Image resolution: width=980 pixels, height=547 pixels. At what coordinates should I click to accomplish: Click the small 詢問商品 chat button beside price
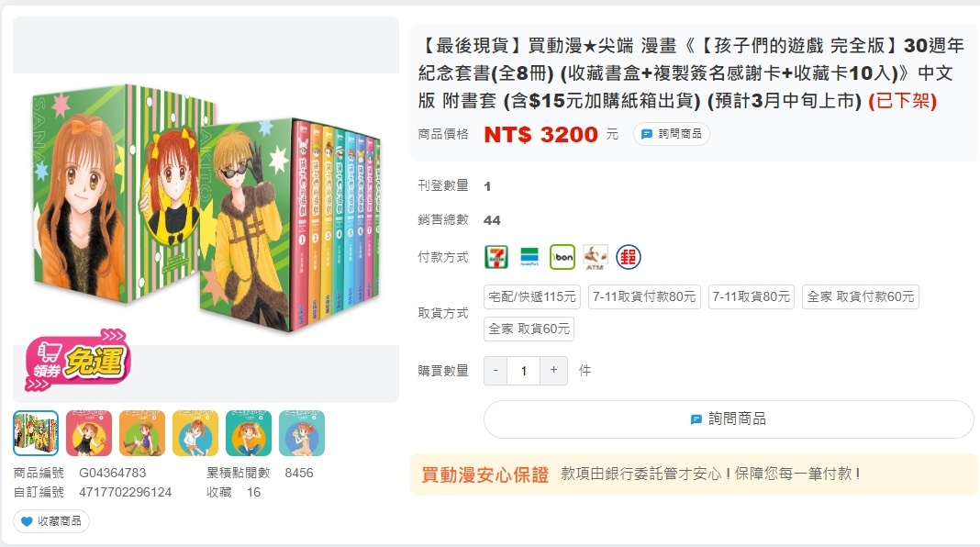coord(672,134)
